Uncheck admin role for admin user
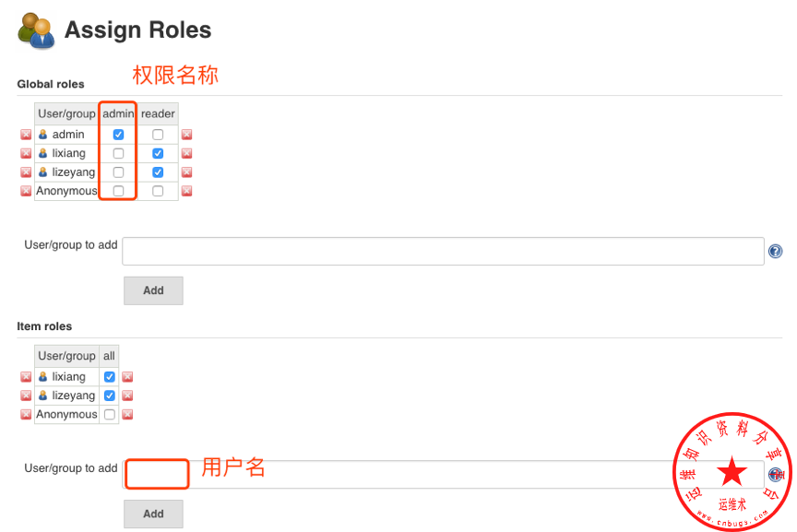 118,135
